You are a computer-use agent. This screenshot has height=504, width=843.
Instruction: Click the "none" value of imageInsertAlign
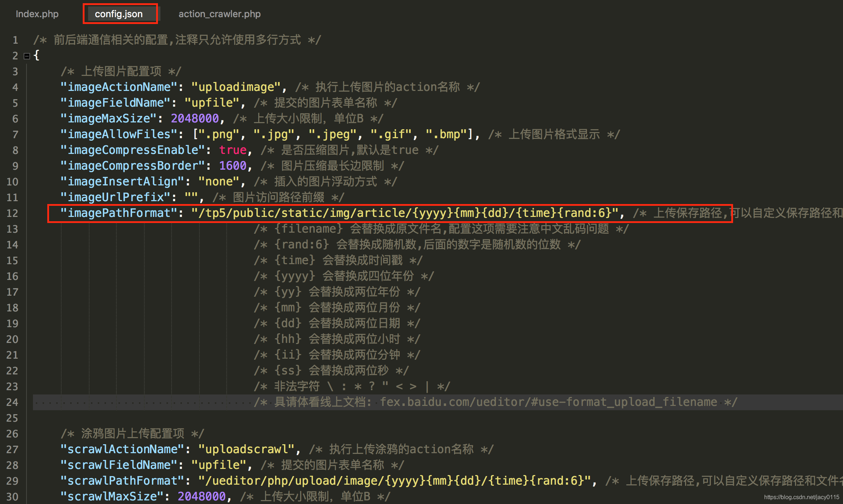tap(219, 181)
